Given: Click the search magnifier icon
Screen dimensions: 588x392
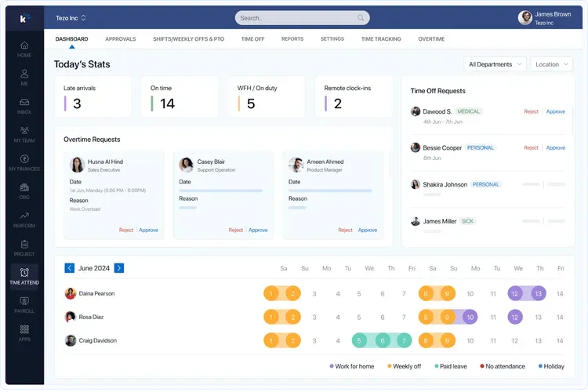Looking at the screenshot, I should tap(361, 17).
